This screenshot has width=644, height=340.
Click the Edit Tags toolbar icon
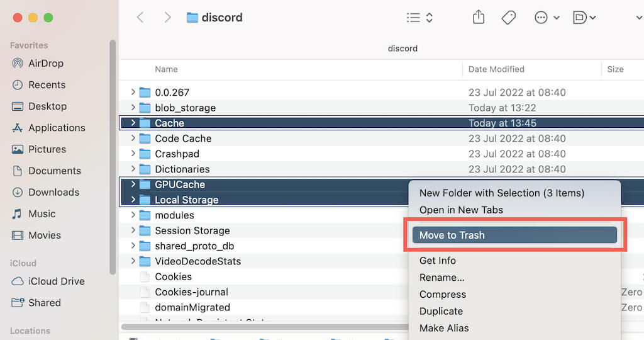click(x=509, y=18)
